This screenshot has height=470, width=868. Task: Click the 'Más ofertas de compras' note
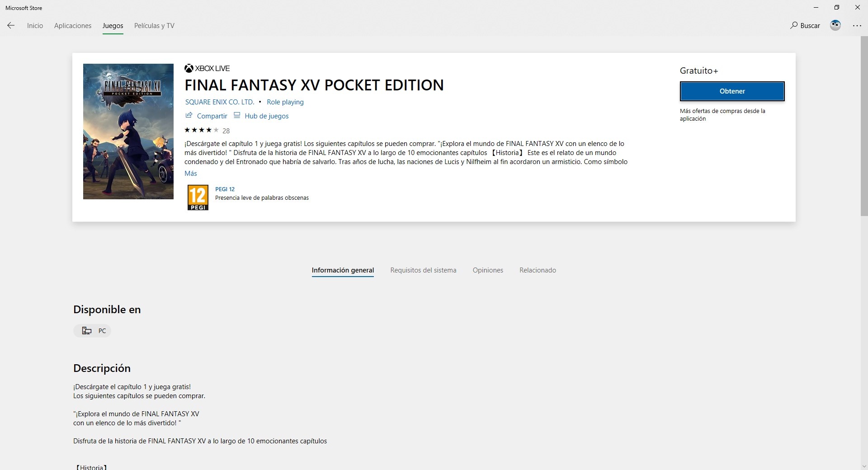[722, 115]
